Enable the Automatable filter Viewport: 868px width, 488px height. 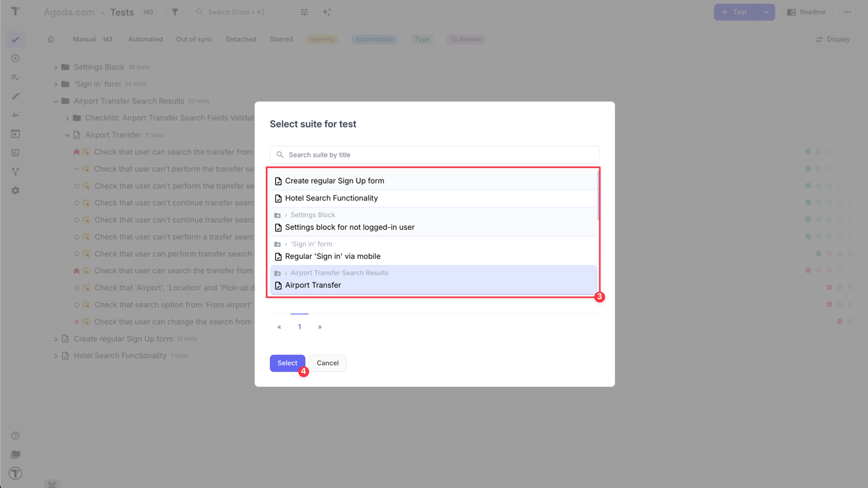coord(374,39)
